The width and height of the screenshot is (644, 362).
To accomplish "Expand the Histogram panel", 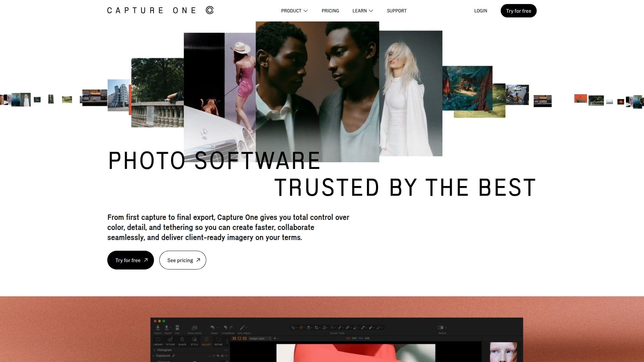I will [x=154, y=350].
